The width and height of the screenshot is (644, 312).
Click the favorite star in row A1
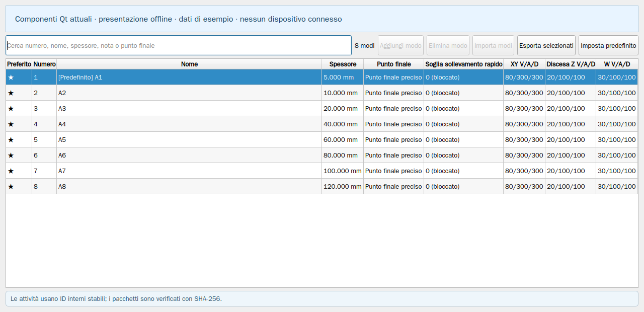(11, 77)
